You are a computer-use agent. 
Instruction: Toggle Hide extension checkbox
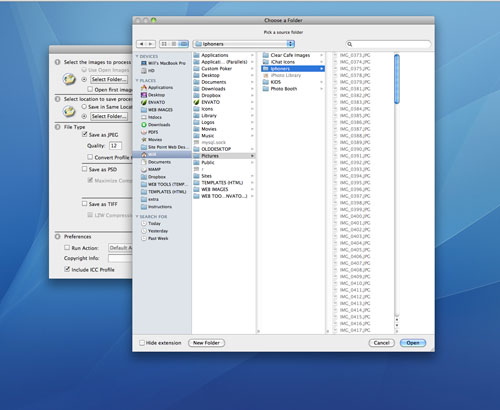point(142,343)
